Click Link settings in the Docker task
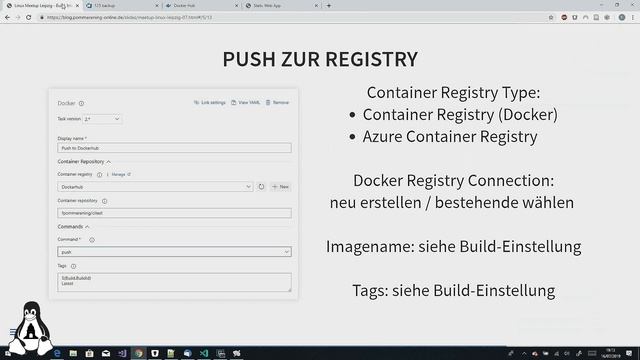 pyautogui.click(x=210, y=102)
